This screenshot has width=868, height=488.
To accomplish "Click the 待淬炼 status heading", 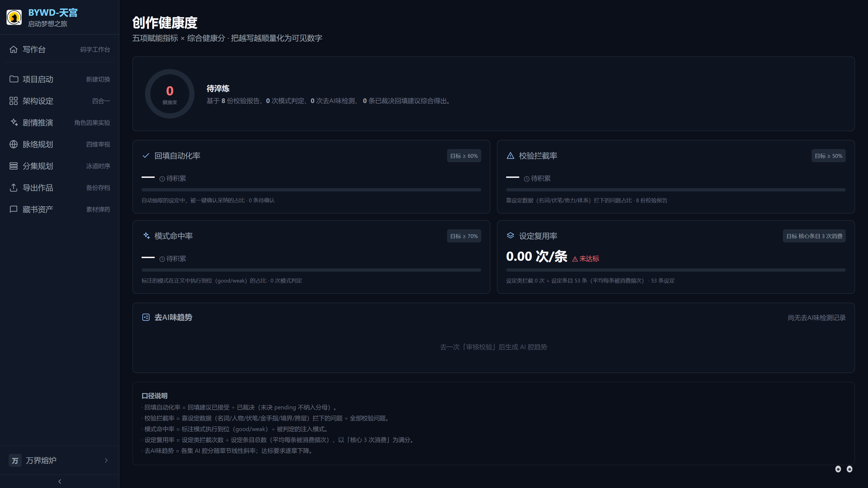I will 218,89.
